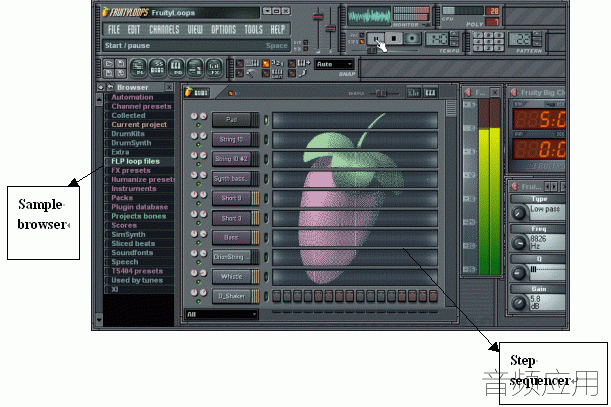Open the sample browser round button
The height and width of the screenshot is (407, 611).
(x=195, y=68)
